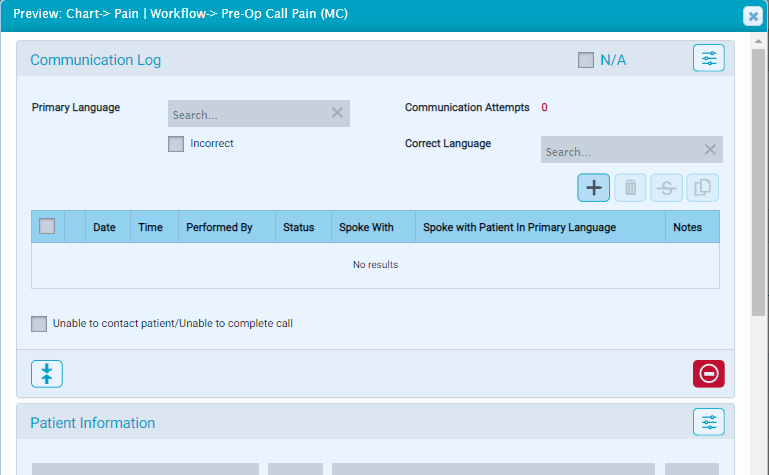Check the N/A checkbox

(586, 60)
